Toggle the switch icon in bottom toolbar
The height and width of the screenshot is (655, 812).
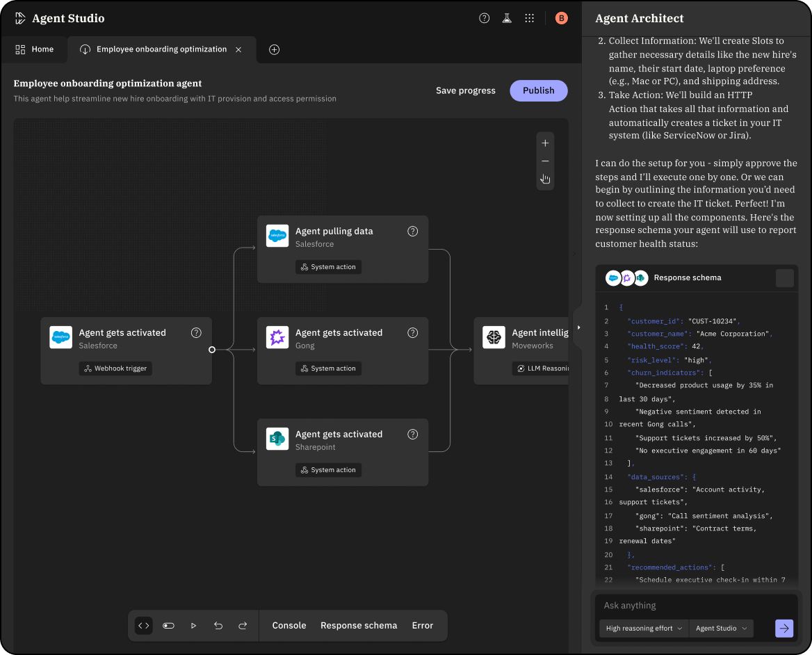(x=168, y=626)
